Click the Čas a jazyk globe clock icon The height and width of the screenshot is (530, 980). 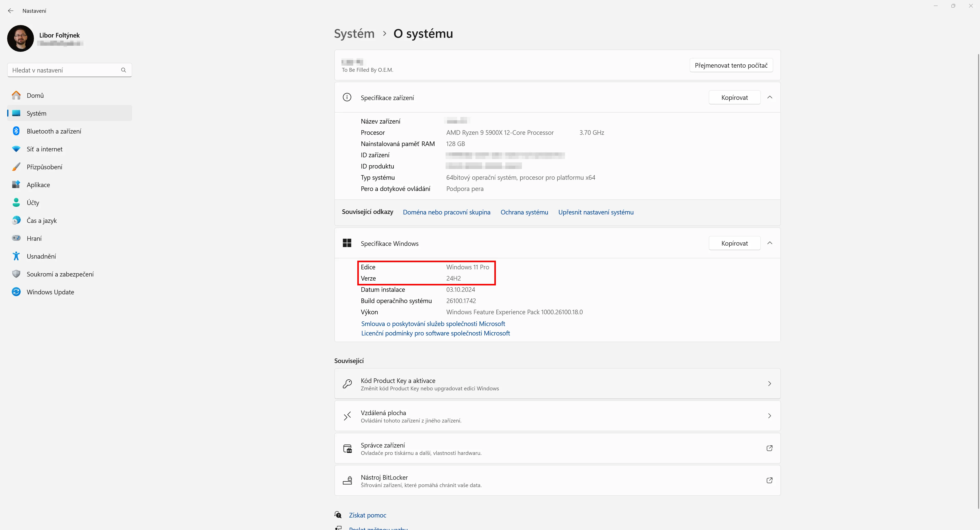pyautogui.click(x=16, y=220)
